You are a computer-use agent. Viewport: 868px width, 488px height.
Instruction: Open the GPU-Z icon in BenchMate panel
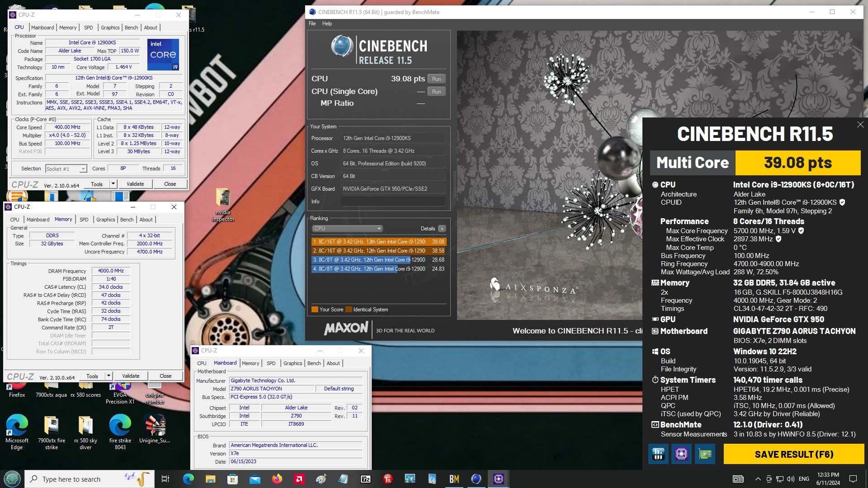click(705, 454)
